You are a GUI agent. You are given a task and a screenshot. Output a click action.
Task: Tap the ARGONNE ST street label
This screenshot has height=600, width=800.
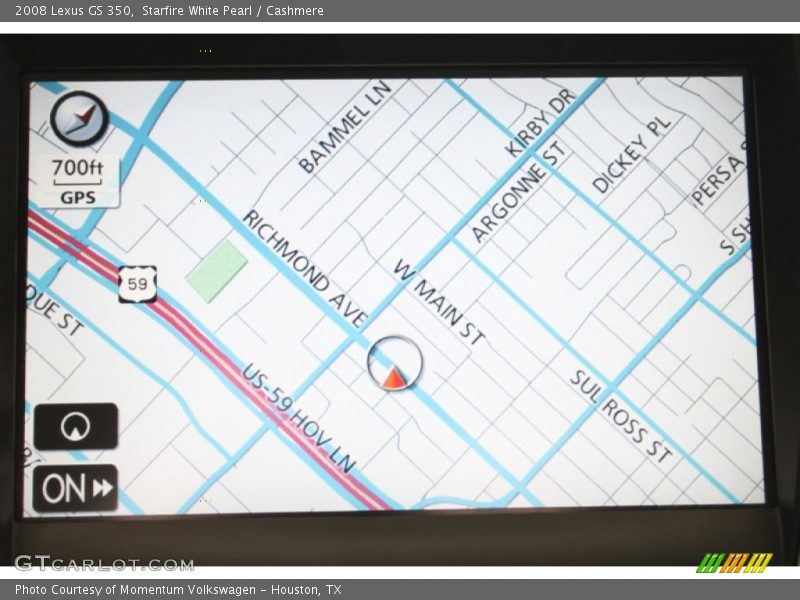[518, 192]
